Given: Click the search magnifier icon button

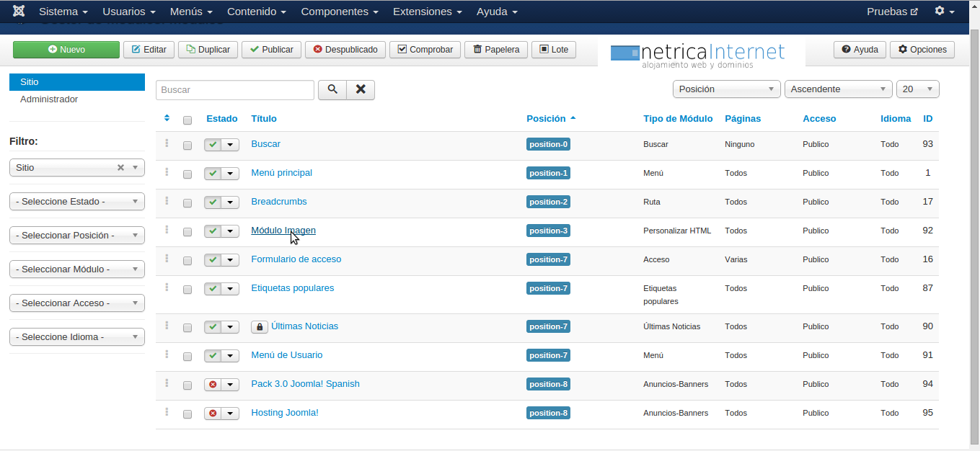Looking at the screenshot, I should pos(332,89).
